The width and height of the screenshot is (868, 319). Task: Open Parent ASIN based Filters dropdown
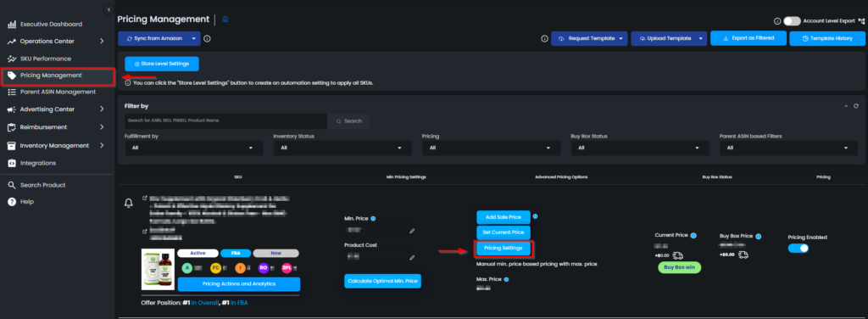coord(789,148)
